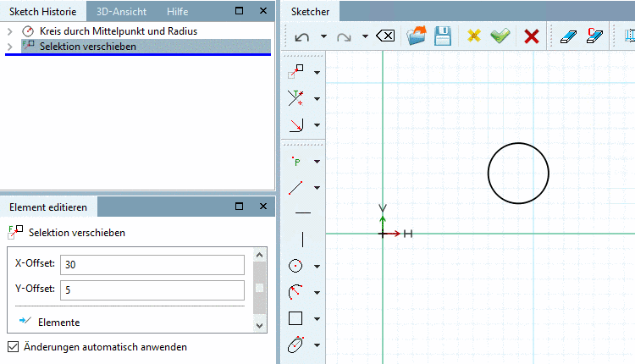This screenshot has height=364, width=635.
Task: Expand Kreis durch Mittelpunkt und Radius entry
Action: tap(10, 31)
